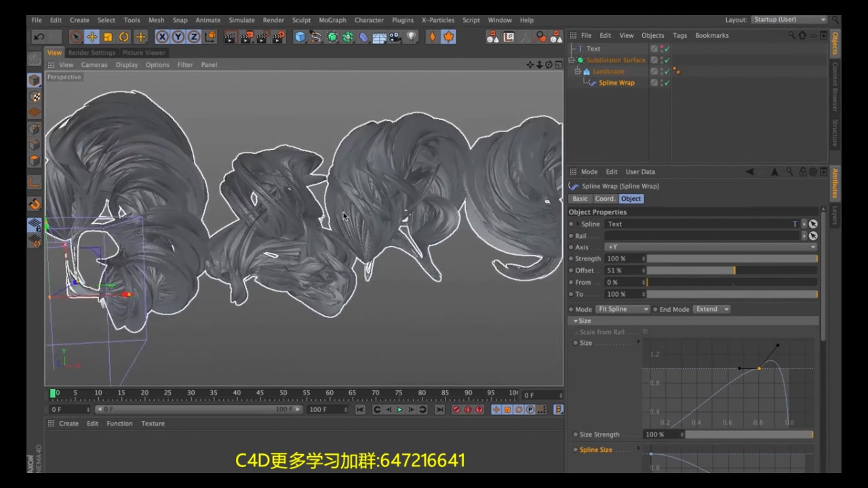The height and width of the screenshot is (488, 868).
Task: Click the red enabled dot next to Text
Action: pyautogui.click(x=661, y=47)
